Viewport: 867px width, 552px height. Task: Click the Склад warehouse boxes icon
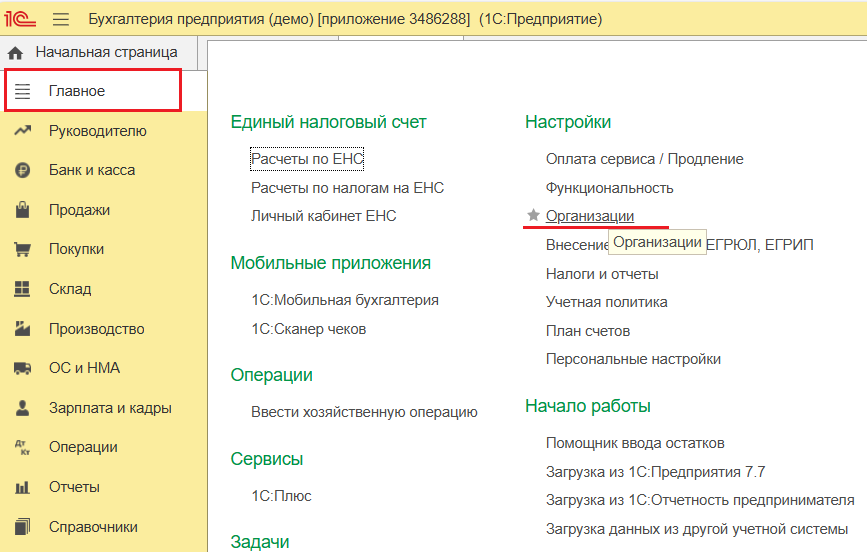click(x=22, y=289)
